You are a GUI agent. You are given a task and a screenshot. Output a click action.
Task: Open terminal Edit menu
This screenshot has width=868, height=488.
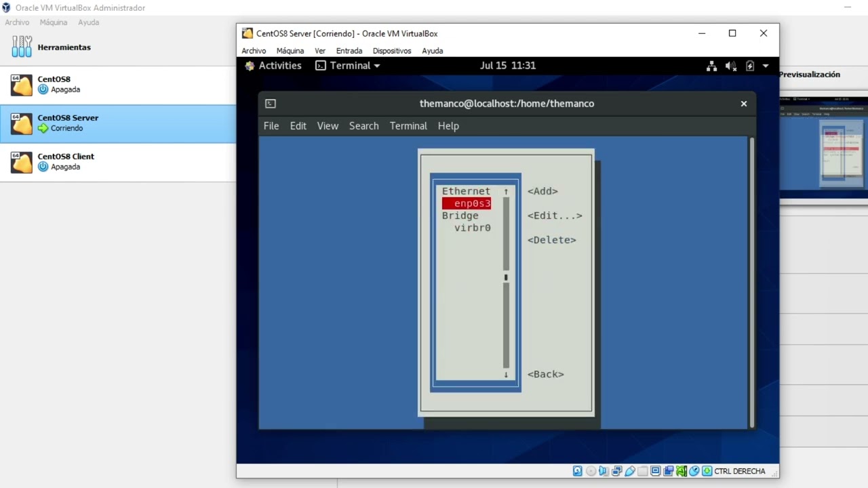298,126
